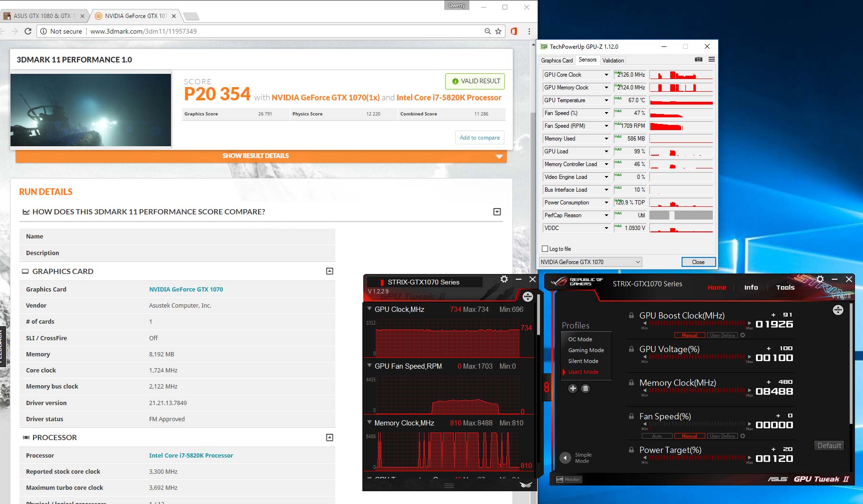Open the Power Consumption sensor dropdown
The width and height of the screenshot is (863, 504).
pos(606,203)
